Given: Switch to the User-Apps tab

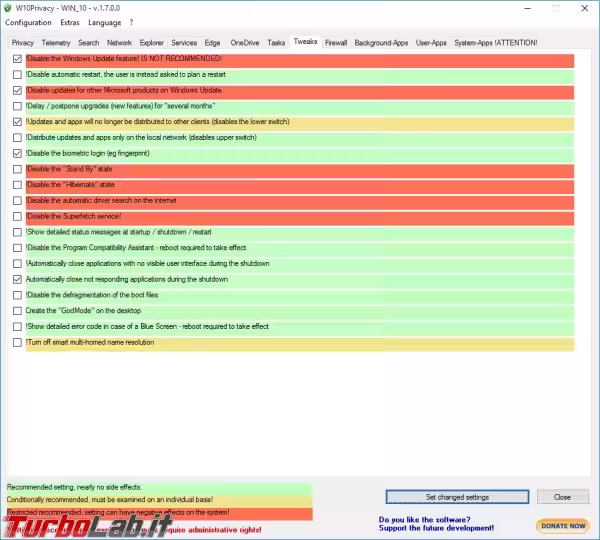Looking at the screenshot, I should (x=431, y=43).
